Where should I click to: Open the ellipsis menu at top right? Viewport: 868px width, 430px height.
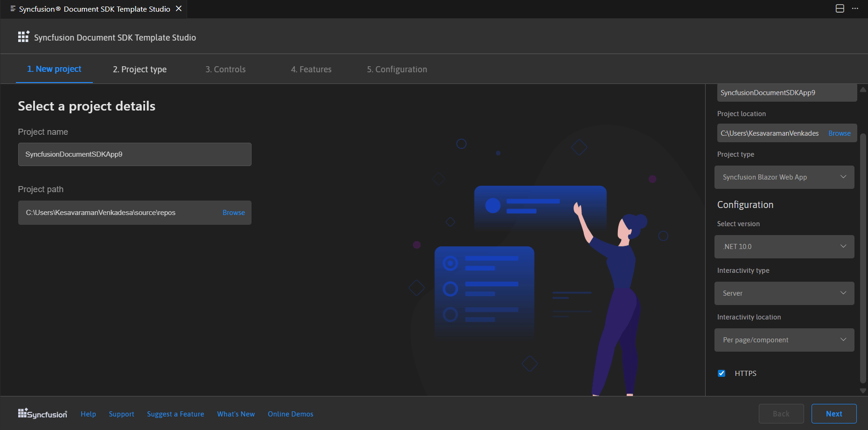click(x=855, y=8)
